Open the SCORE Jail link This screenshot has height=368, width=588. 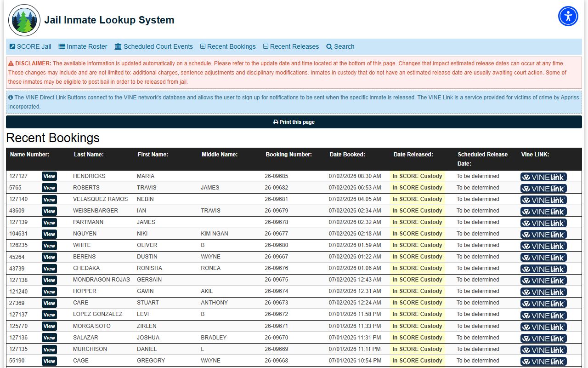click(30, 46)
